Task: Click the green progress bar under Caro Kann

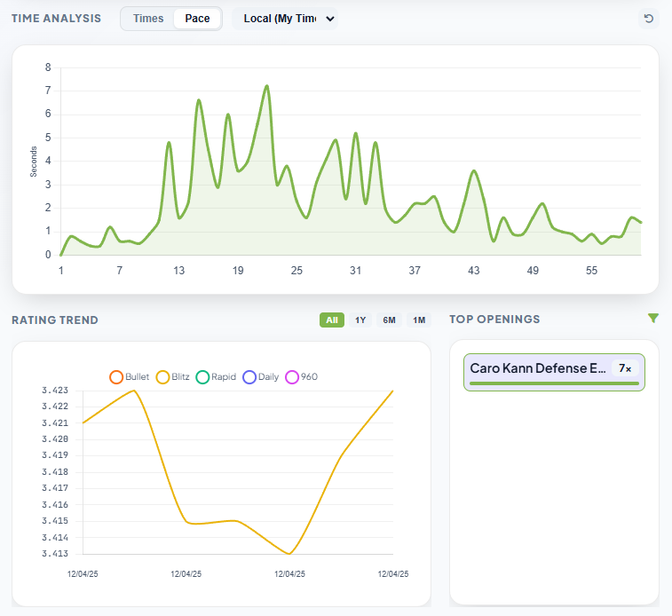Action: coord(554,383)
